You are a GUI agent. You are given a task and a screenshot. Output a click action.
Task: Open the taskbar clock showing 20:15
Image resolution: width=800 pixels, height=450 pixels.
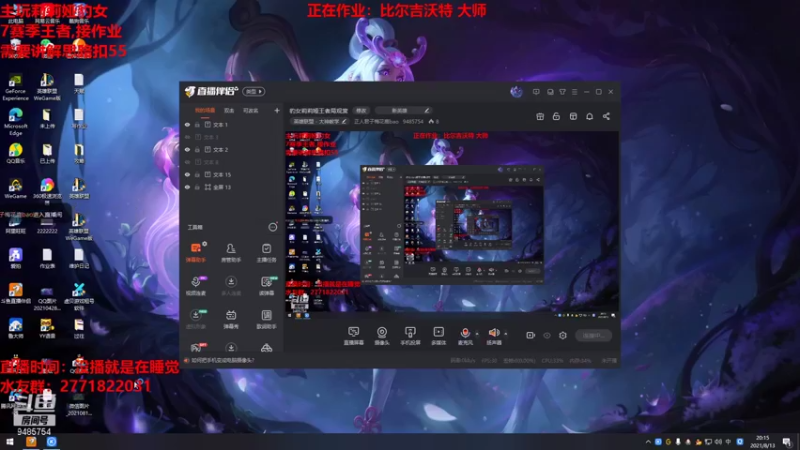(762, 442)
